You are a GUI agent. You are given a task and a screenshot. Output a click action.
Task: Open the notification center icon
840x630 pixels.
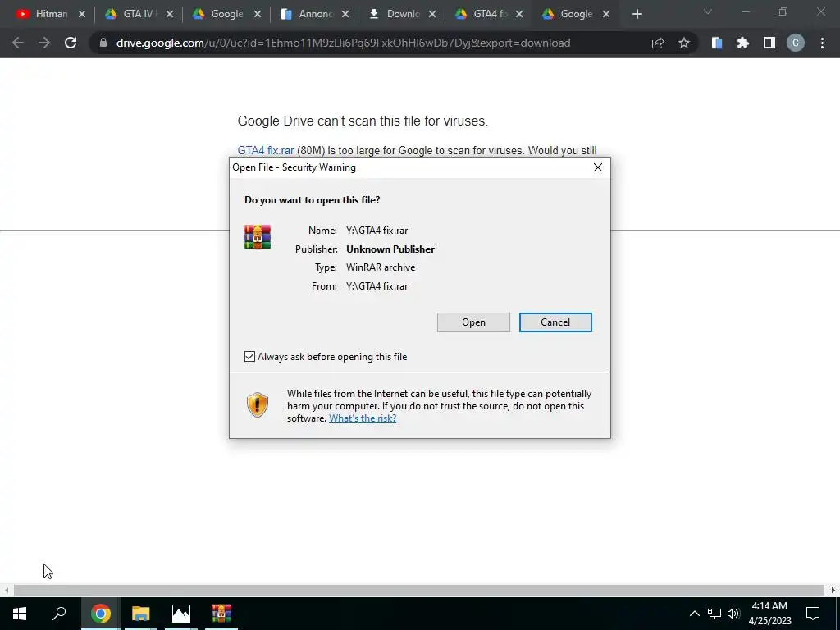coord(813,614)
